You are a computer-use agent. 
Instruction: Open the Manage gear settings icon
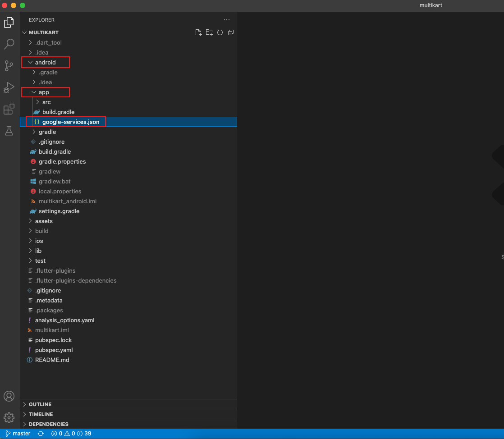[9, 417]
